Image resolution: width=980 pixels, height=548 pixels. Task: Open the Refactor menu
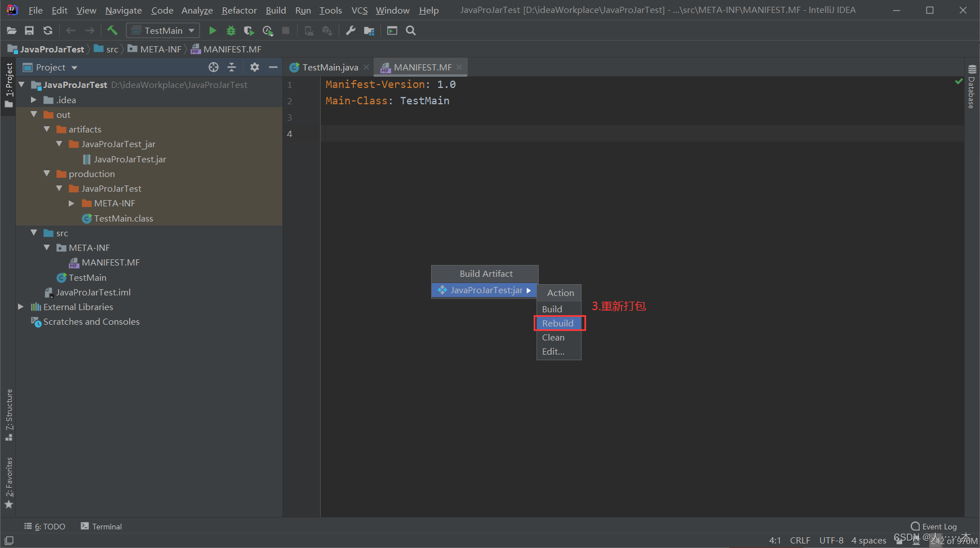pyautogui.click(x=239, y=10)
